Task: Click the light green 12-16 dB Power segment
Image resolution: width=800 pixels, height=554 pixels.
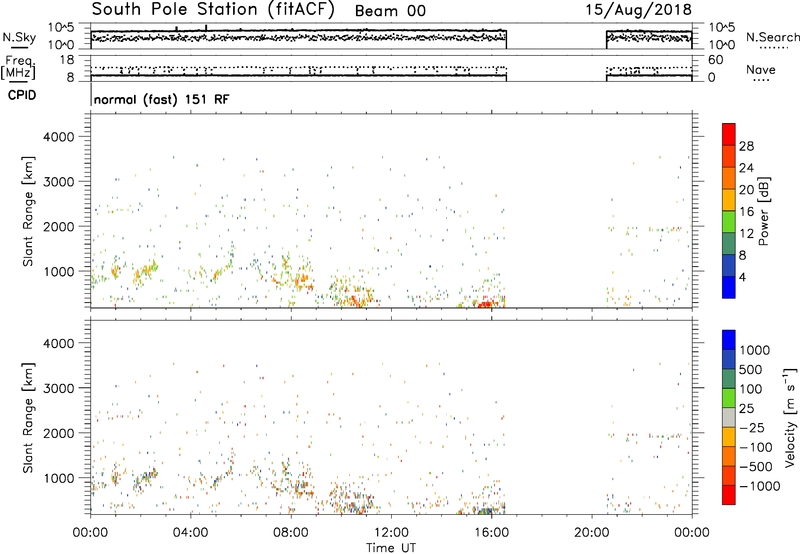Action: point(729,221)
